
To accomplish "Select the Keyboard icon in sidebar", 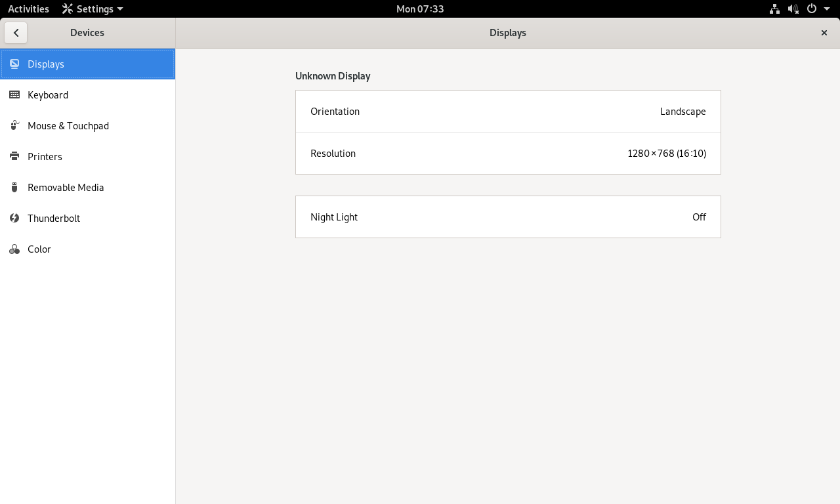I will pyautogui.click(x=14, y=95).
